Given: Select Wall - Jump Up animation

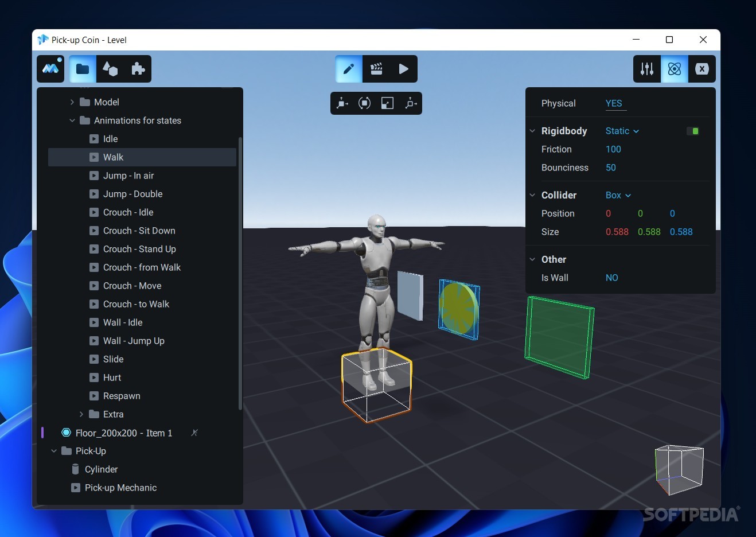Looking at the screenshot, I should [142, 341].
